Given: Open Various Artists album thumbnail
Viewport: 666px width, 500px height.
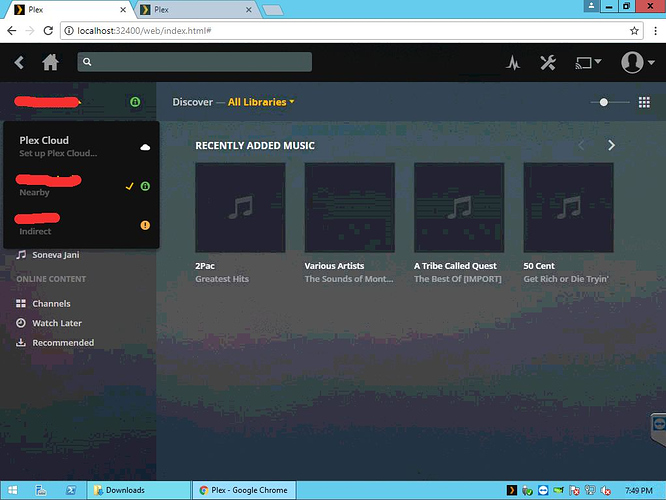Looking at the screenshot, I should tap(350, 208).
